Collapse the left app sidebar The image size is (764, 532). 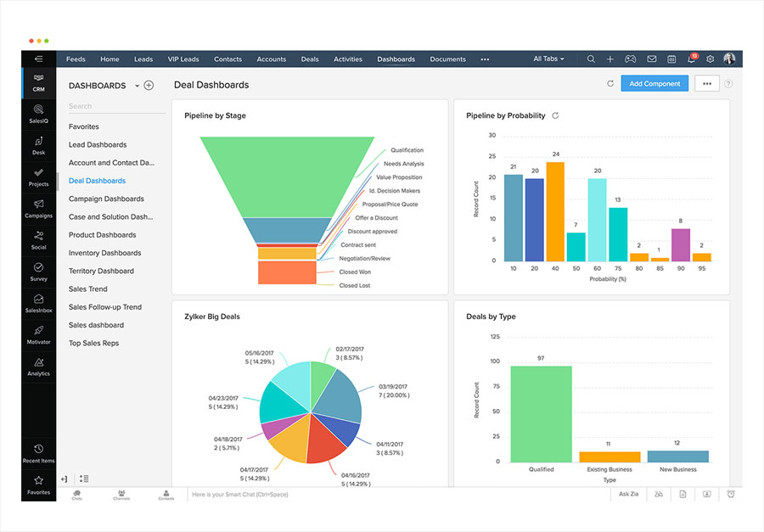pyautogui.click(x=38, y=59)
